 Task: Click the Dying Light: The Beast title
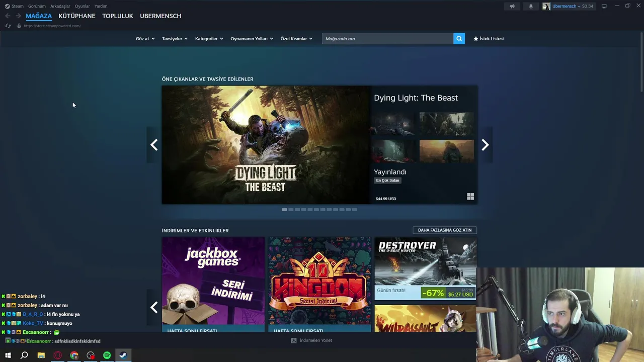tap(416, 98)
